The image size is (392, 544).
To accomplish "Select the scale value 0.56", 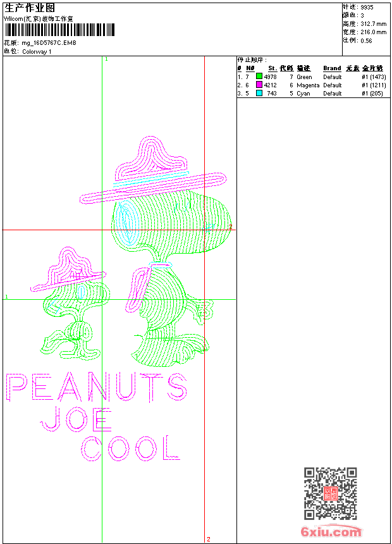I will pos(366,40).
